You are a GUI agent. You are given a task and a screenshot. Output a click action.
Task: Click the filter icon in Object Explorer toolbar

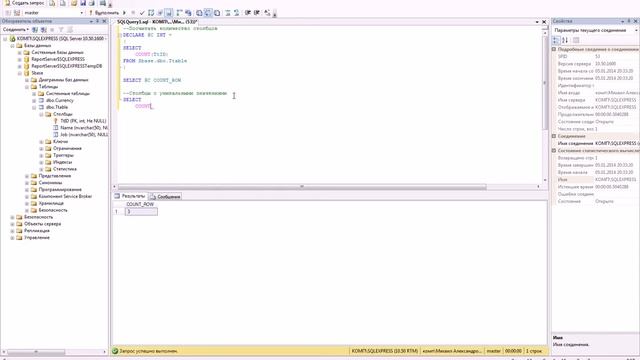coord(61,29)
